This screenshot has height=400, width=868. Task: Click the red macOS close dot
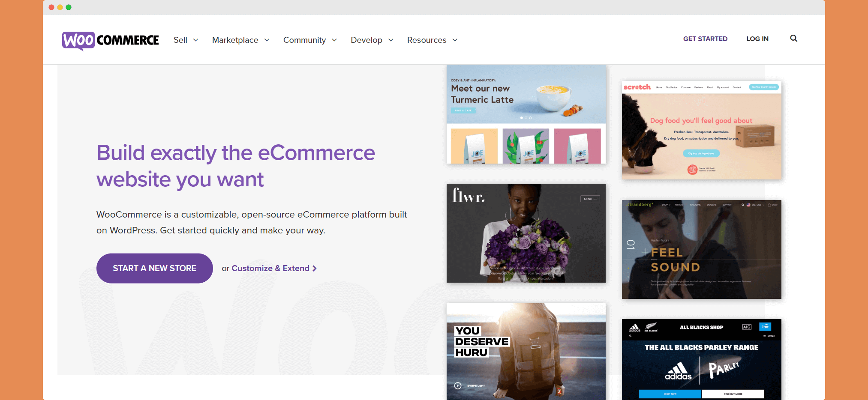[51, 7]
